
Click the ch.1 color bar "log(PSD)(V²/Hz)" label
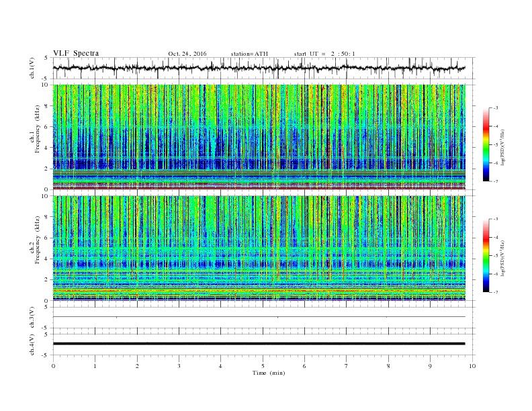tap(503, 148)
